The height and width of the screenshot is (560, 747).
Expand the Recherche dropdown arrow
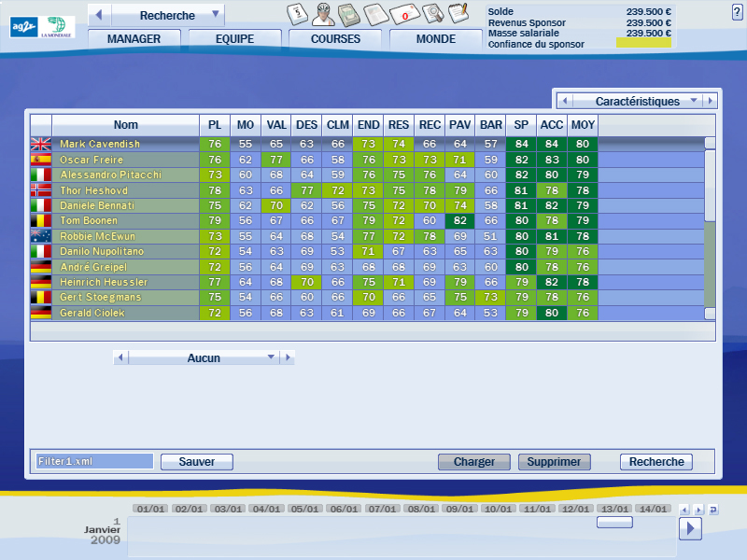click(216, 14)
